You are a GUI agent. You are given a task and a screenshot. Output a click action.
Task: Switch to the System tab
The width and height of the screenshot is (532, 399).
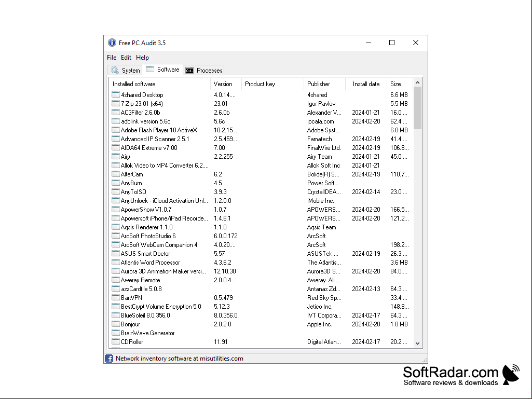point(125,70)
